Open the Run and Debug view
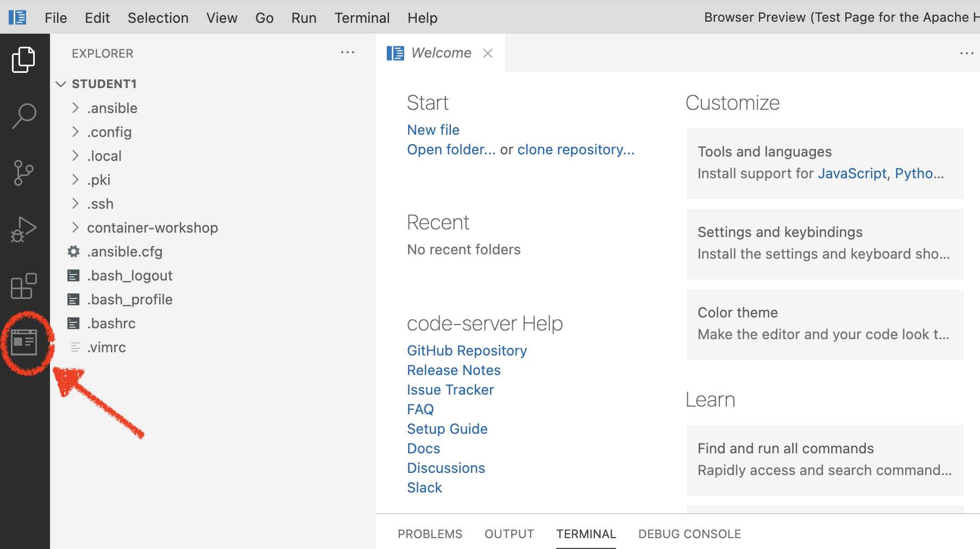 click(x=24, y=229)
